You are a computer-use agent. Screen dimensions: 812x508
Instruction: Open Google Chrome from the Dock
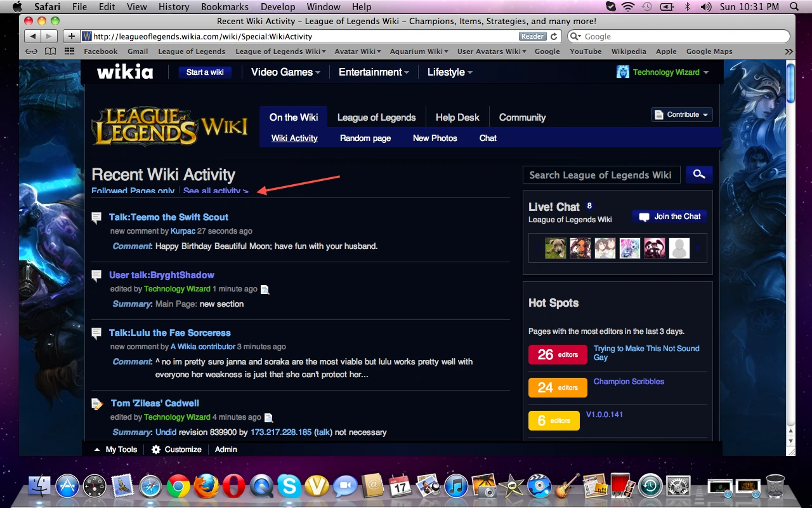tap(178, 486)
